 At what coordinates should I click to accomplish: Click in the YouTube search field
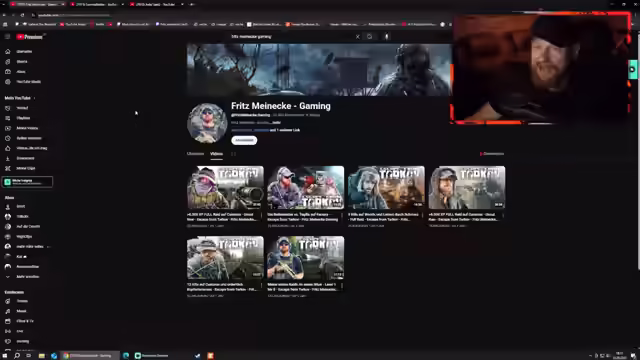pos(292,36)
